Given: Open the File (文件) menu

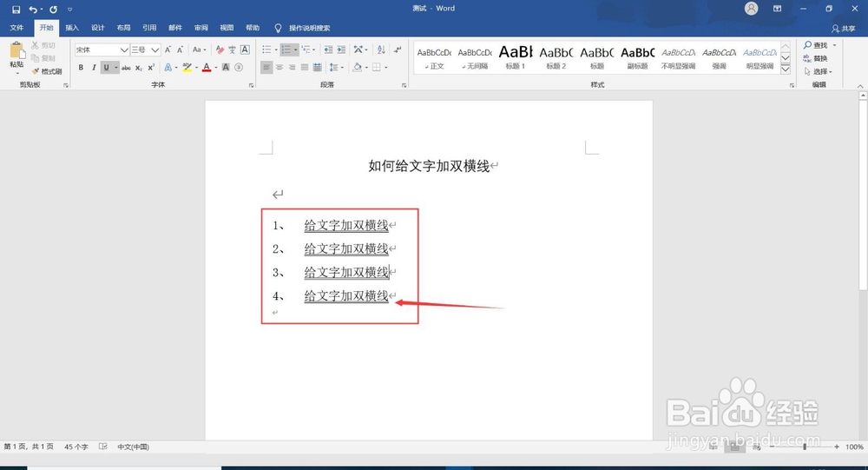Looking at the screenshot, I should tap(16, 28).
